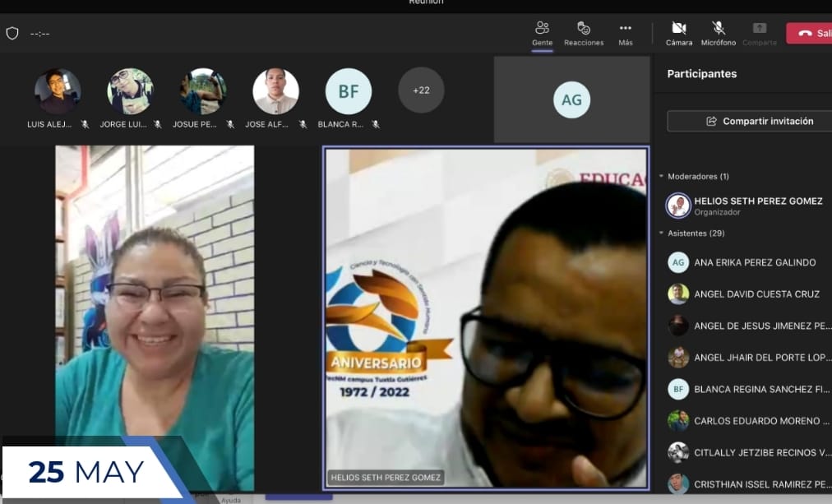
Task: Leave the meeting with the red Salir button
Action: point(809,33)
